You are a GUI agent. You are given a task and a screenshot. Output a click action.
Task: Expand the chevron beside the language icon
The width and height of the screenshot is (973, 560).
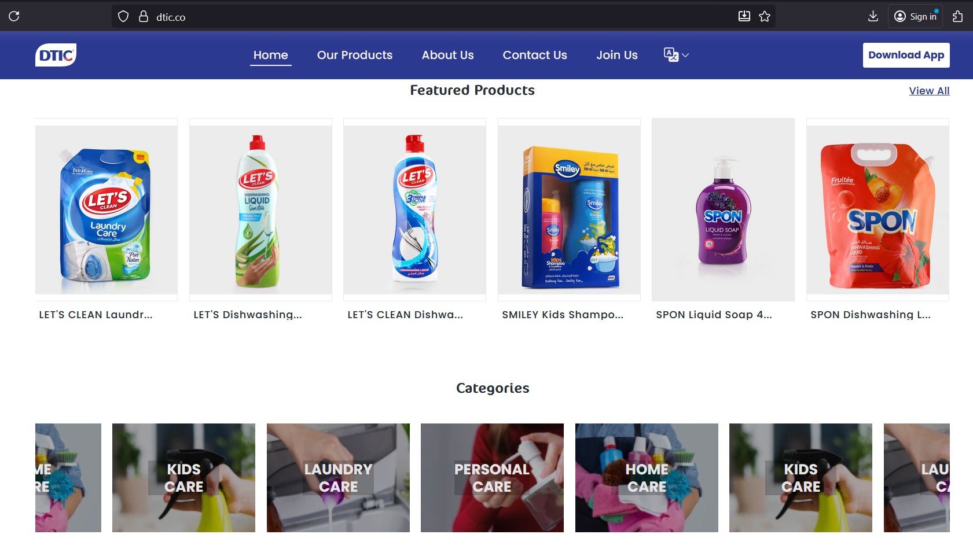(685, 56)
